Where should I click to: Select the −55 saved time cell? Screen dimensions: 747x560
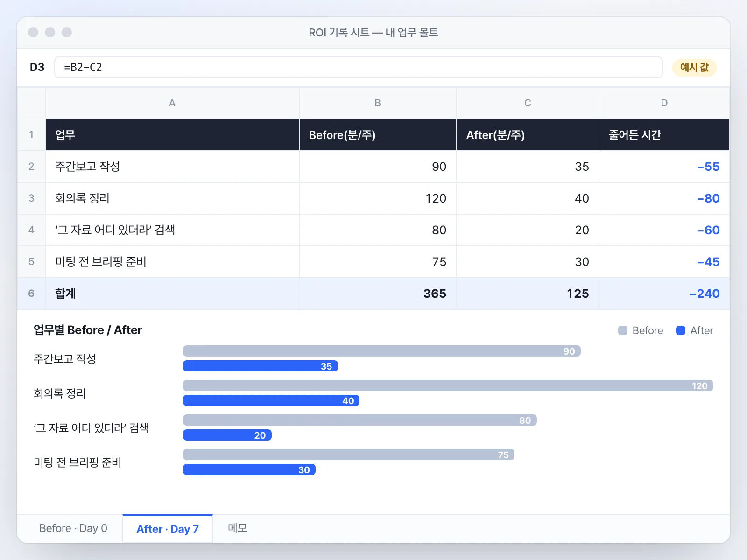pos(664,167)
